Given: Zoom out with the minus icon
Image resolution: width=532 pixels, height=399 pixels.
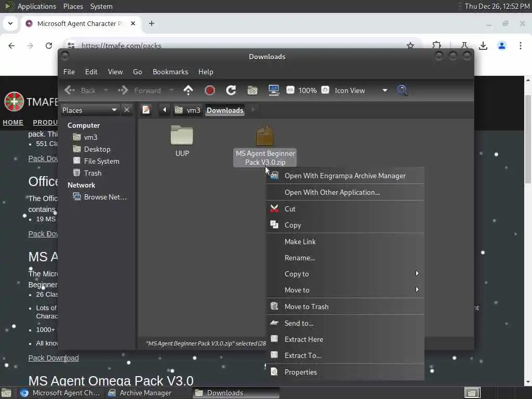Looking at the screenshot, I should pos(290,90).
